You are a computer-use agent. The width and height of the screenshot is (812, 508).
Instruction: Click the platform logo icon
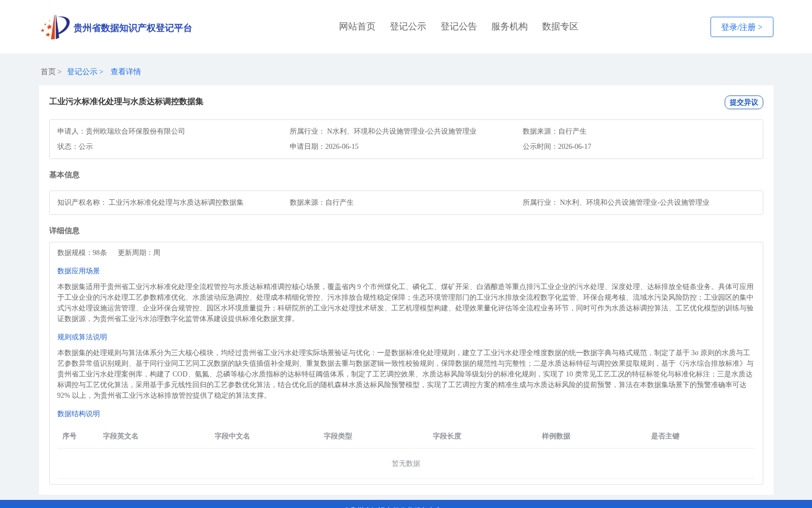click(x=55, y=27)
